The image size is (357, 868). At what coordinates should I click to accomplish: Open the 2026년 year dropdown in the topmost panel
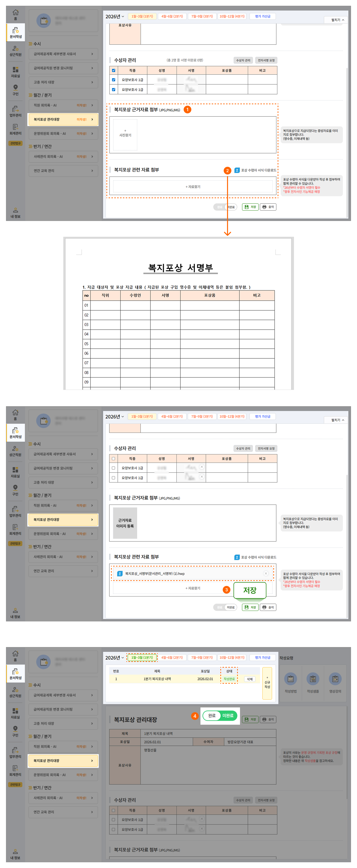tap(115, 17)
